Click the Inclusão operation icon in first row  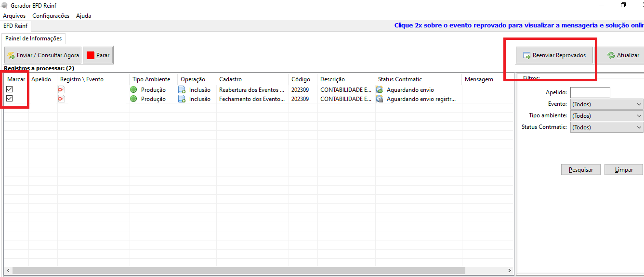[182, 90]
